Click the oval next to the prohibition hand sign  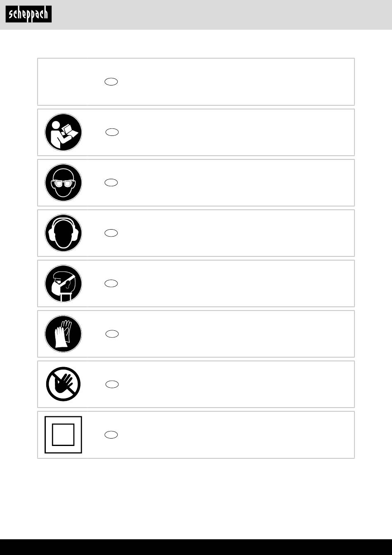coord(112,384)
